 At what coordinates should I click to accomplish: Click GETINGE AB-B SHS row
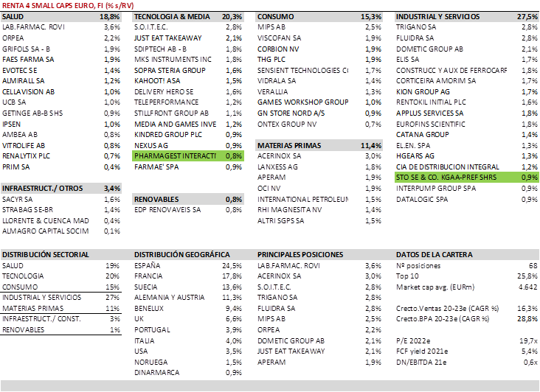click(61, 113)
